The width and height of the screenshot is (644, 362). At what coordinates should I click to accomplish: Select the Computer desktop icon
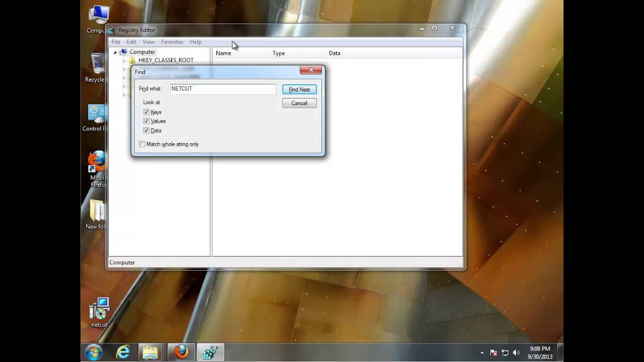click(x=97, y=19)
